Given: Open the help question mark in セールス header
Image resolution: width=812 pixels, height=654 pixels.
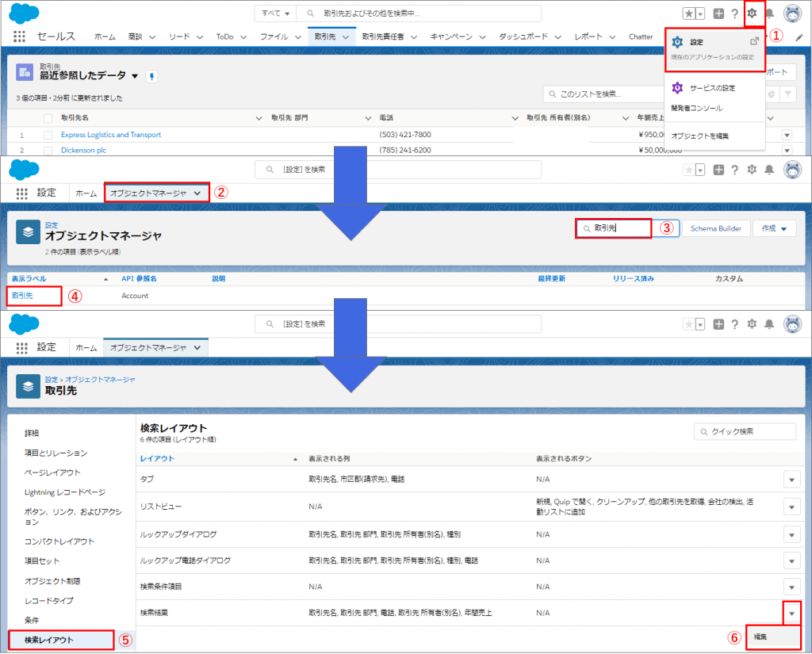Looking at the screenshot, I should click(734, 14).
